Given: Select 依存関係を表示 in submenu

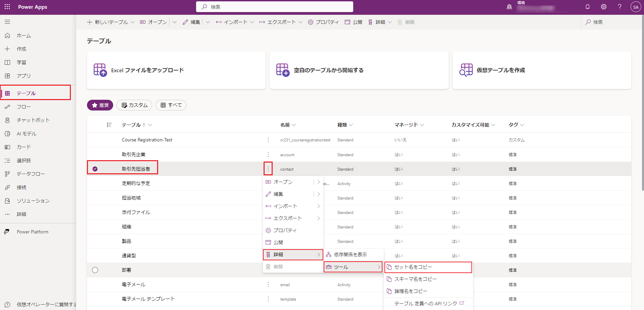Looking at the screenshot, I should 353,255.
